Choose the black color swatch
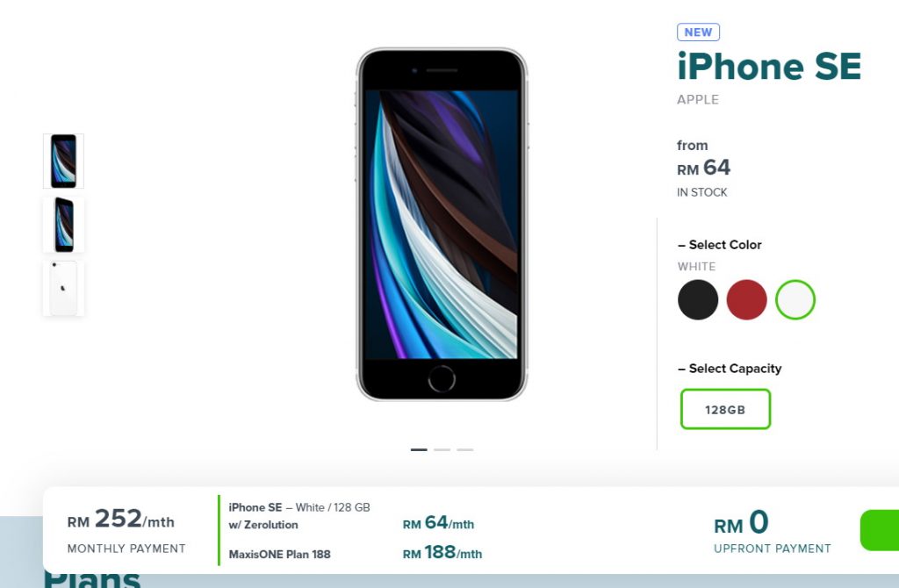 [x=698, y=300]
